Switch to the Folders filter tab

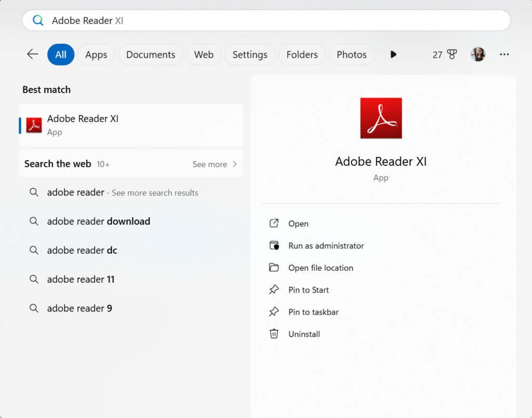pyautogui.click(x=302, y=55)
